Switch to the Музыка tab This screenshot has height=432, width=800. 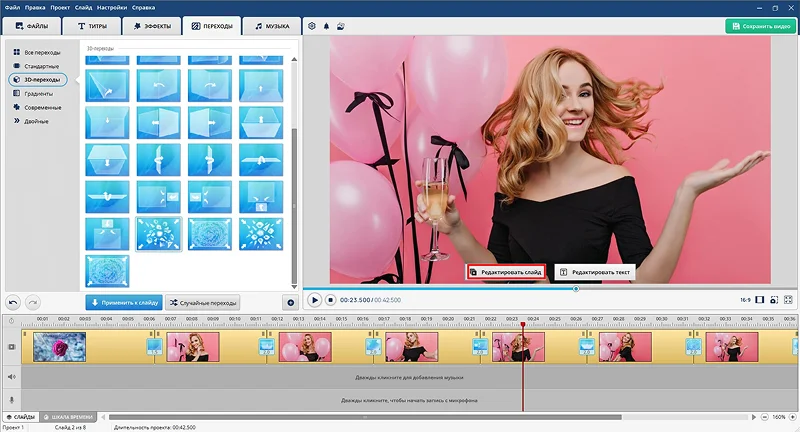pyautogui.click(x=272, y=26)
